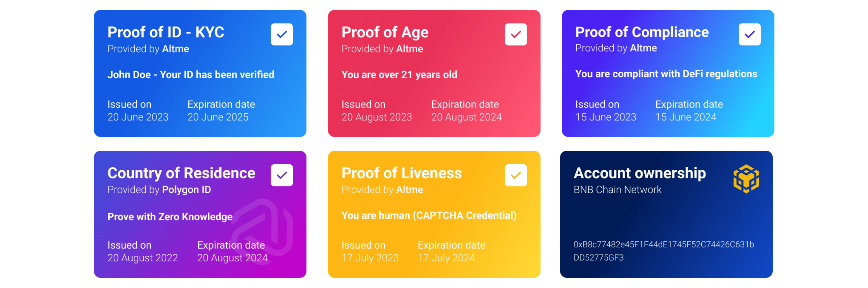
Task: Click 'John Doe - Your ID has been verified'
Action: [x=191, y=75]
